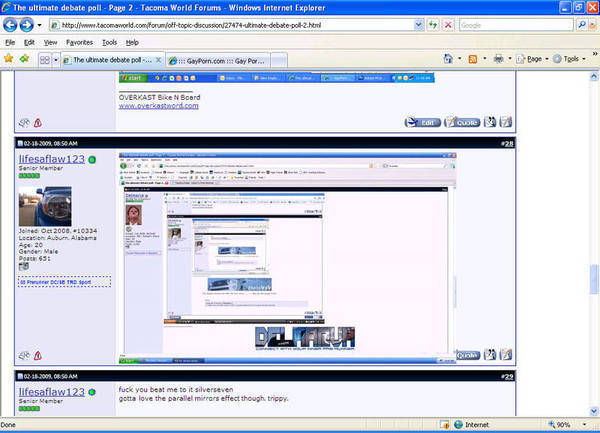Open the Quick Tabs grid view
The height and width of the screenshot is (433, 600).
[45, 60]
